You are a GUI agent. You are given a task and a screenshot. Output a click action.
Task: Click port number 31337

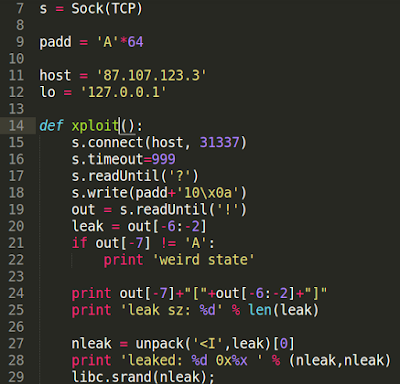click(219, 142)
